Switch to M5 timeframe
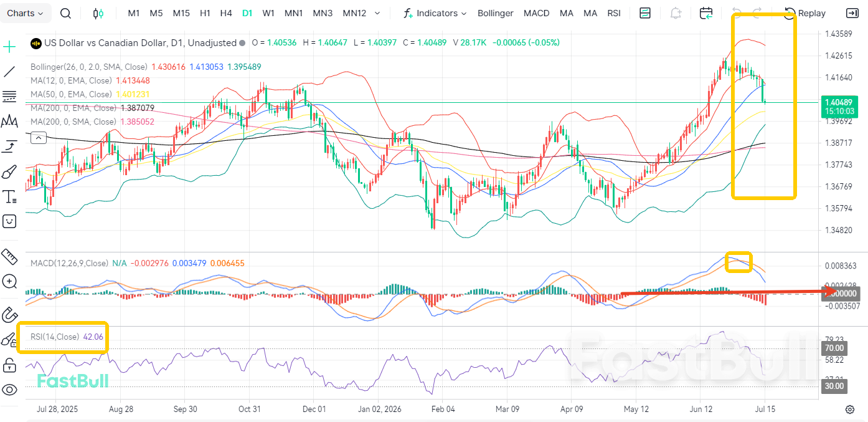The height and width of the screenshot is (422, 868). click(x=156, y=13)
